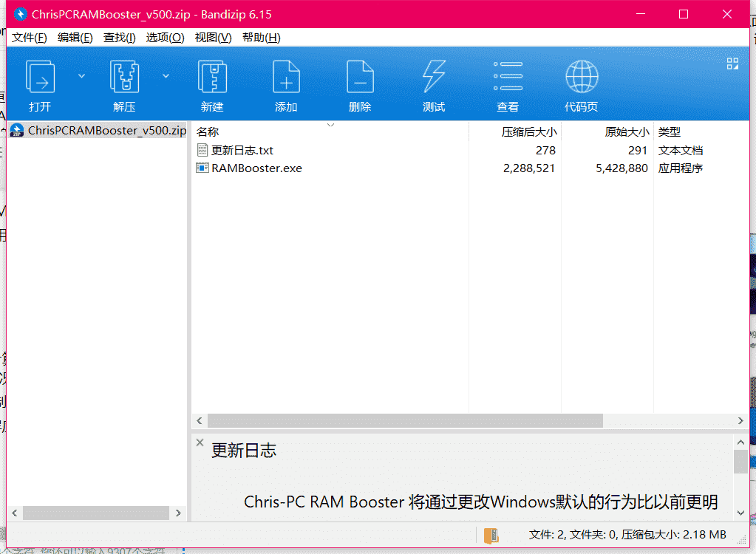The image size is (756, 554).
Task: Click the tree pane horizontal scrollbar thumb
Action: [96, 513]
